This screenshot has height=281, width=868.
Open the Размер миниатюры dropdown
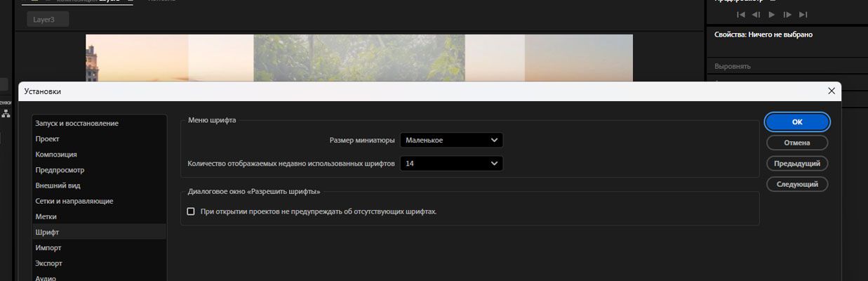point(452,140)
